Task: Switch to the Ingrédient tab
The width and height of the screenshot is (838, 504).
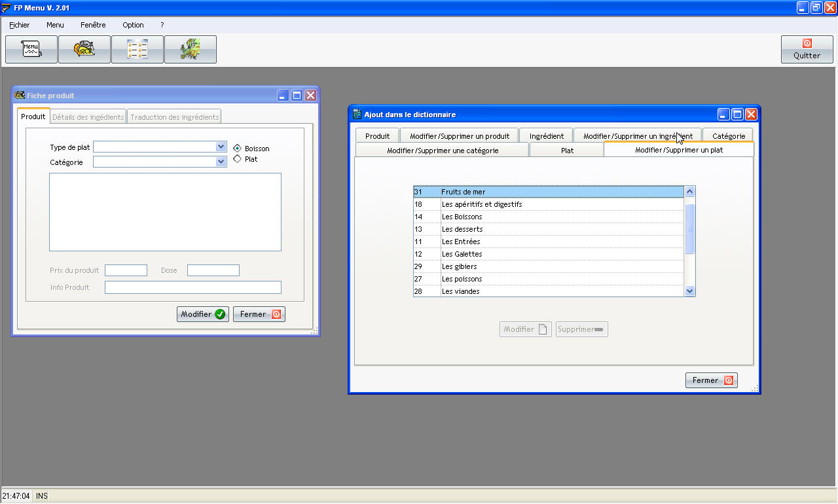Action: pos(546,136)
